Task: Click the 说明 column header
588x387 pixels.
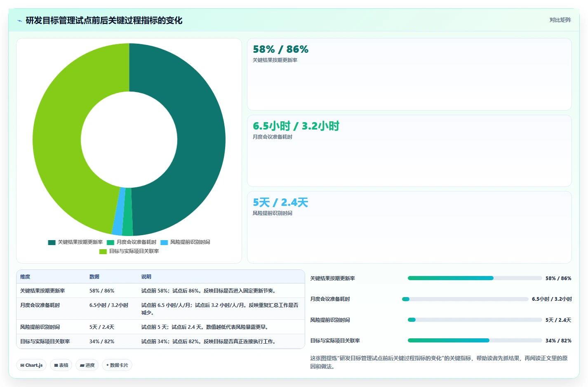Action: pos(146,277)
